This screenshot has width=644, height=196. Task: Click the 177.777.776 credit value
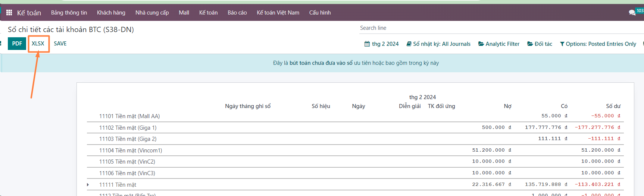point(546,127)
